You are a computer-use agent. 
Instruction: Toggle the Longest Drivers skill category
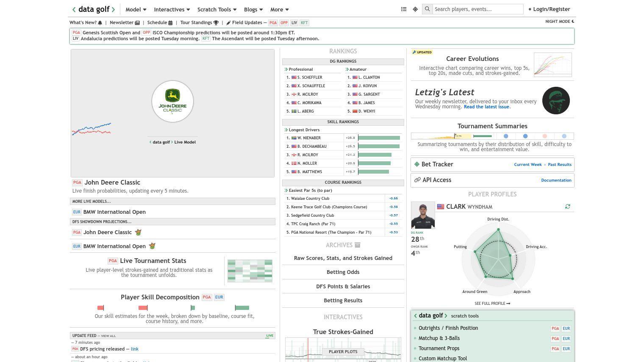[302, 130]
